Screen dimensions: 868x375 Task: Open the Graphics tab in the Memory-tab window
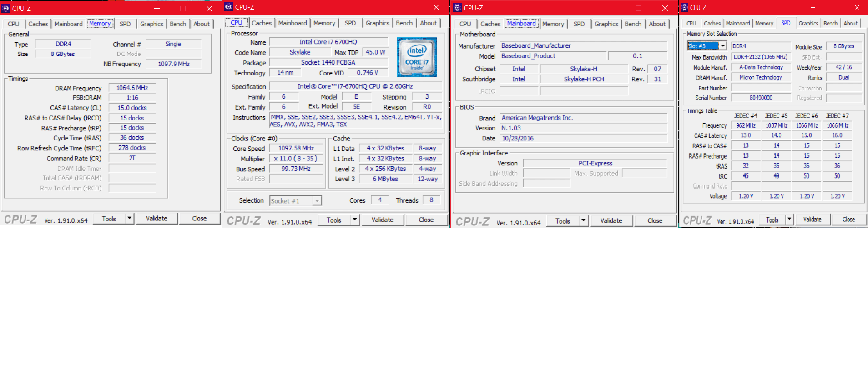pos(151,24)
